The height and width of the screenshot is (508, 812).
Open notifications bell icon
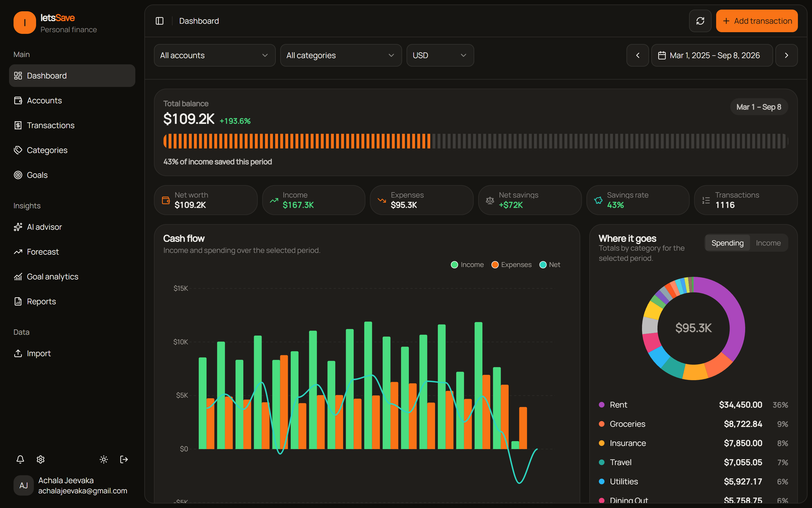(20, 459)
